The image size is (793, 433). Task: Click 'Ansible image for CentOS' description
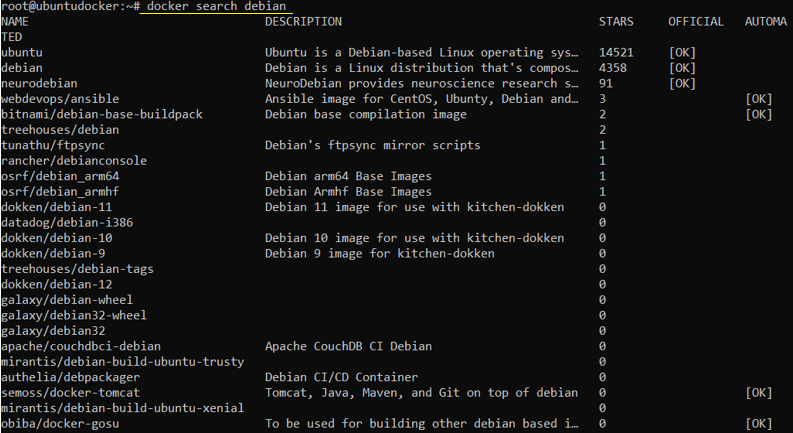(x=422, y=99)
